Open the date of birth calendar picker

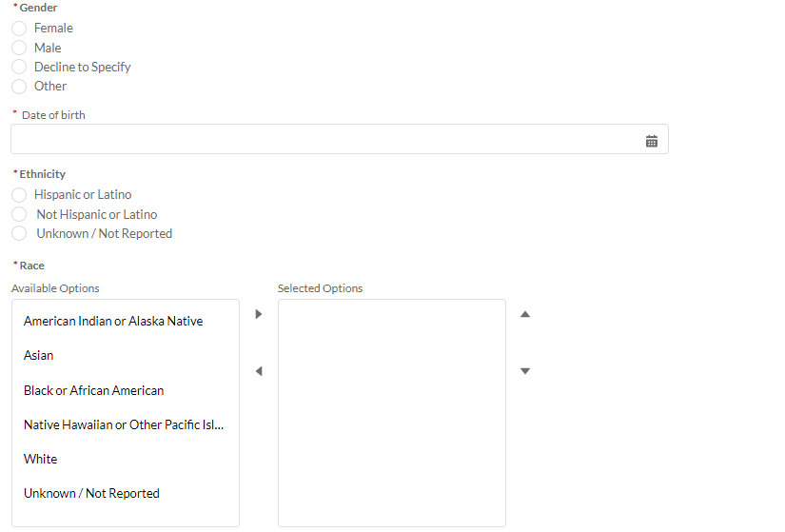click(x=652, y=141)
